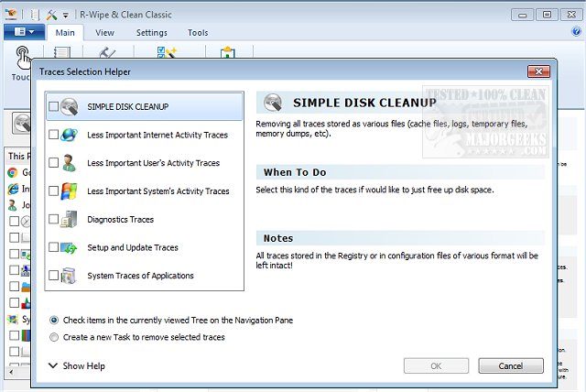Enable the Diagnostics Traces checkbox
The image size is (586, 392).
point(53,219)
